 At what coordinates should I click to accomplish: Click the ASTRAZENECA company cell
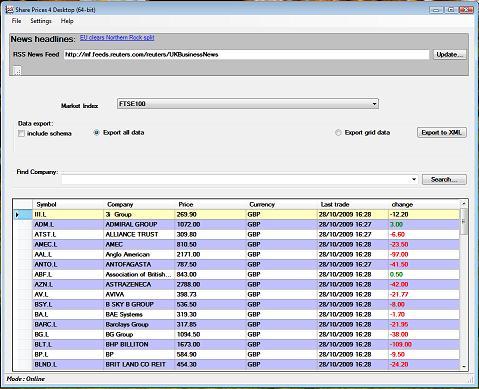(139, 285)
